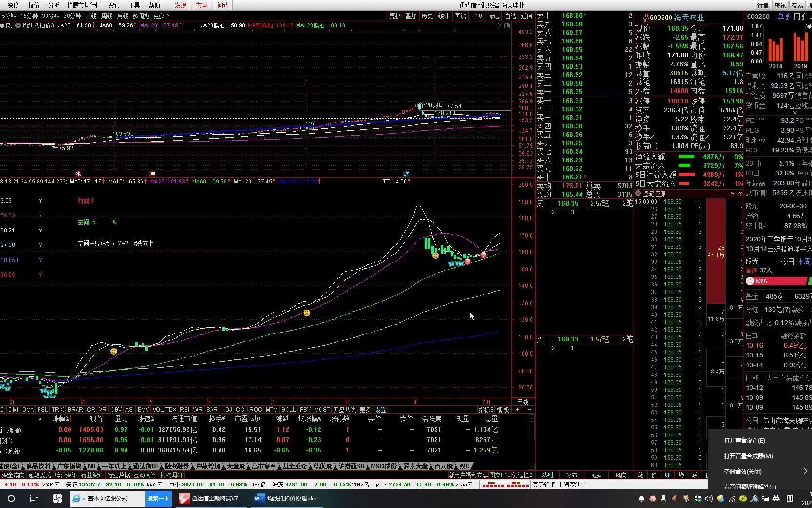
Task: Click the 财 marker below the upper chart
Action: tap(406, 174)
